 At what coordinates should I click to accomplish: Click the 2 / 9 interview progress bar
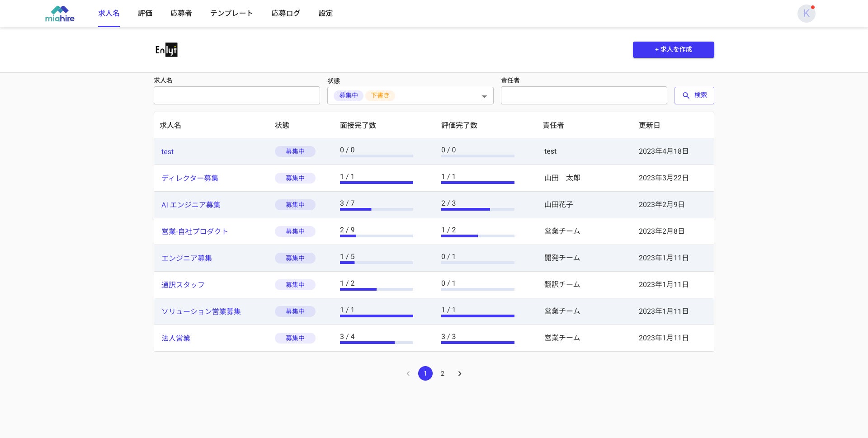click(x=377, y=236)
